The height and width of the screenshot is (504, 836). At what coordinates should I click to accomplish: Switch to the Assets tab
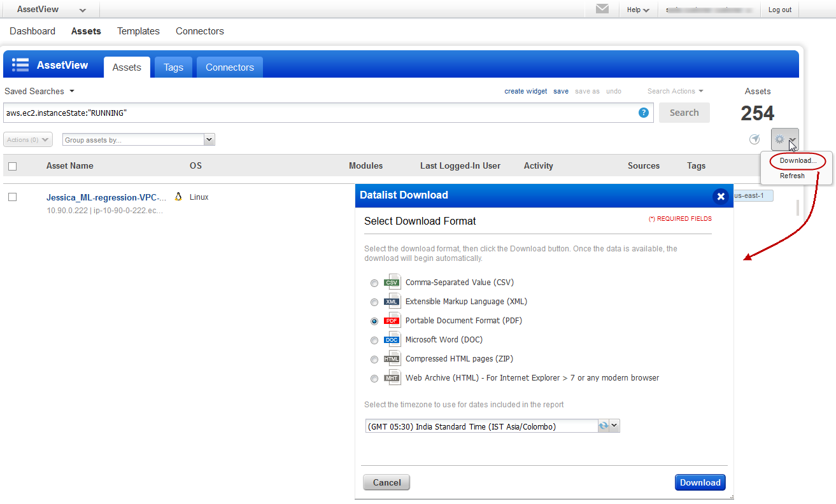click(127, 67)
